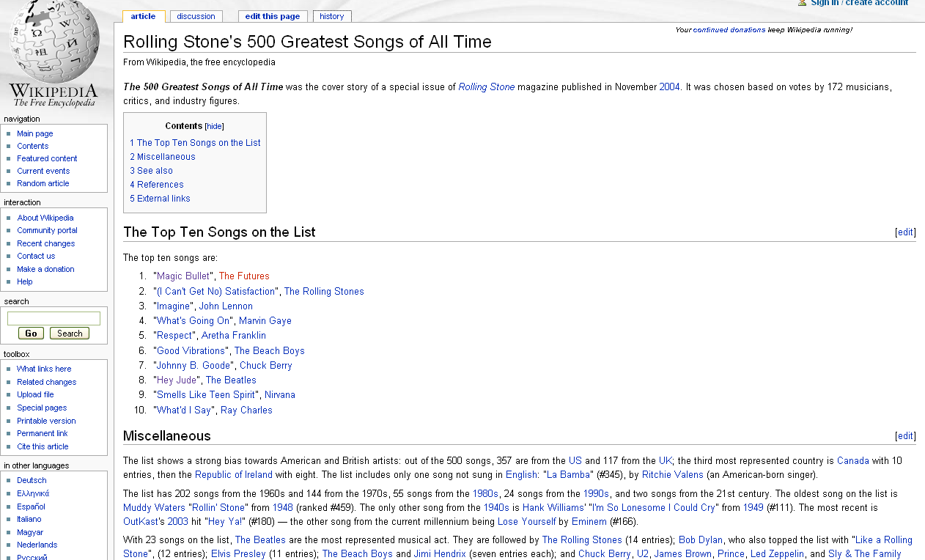The image size is (925, 560).
Task: Click the Go button under search
Action: (31, 334)
